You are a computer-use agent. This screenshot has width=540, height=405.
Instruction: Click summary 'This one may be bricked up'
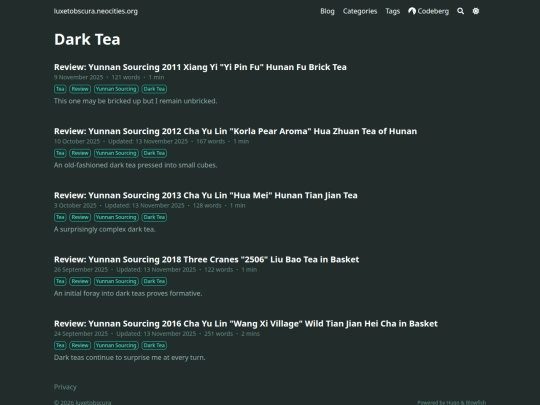(135, 101)
